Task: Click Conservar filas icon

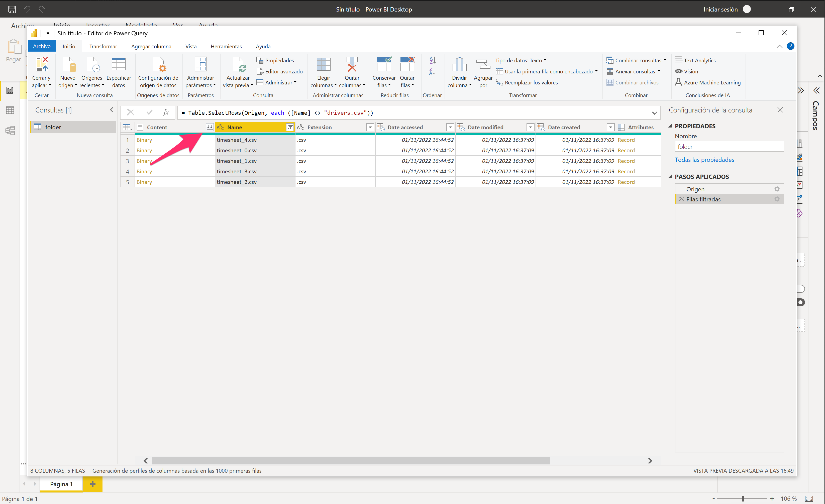Action: (384, 64)
